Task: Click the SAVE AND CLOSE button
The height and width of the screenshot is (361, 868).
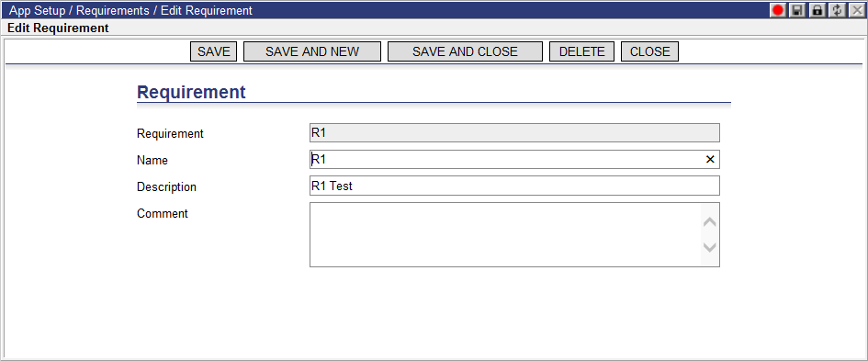Action: pos(465,51)
